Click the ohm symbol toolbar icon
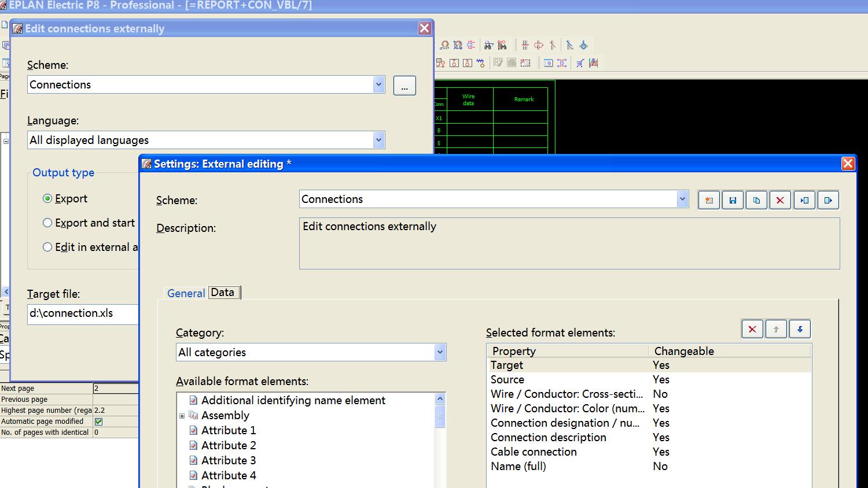Viewport: 868px width, 488px height. tap(444, 45)
